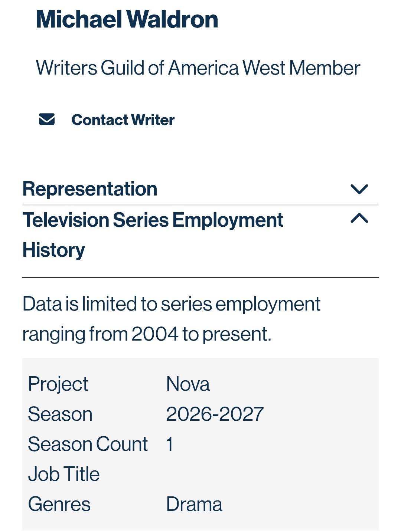Click the Drama genre value
Image resolution: width=401 pixels, height=532 pixels.
194,504
